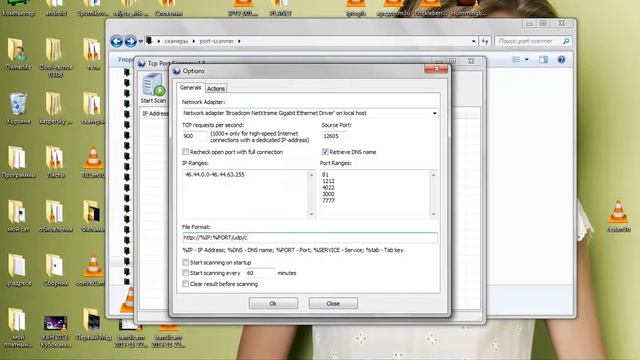Screen dimensions: 640x360
Task: Go back in the Explorer window
Action: (x=117, y=41)
